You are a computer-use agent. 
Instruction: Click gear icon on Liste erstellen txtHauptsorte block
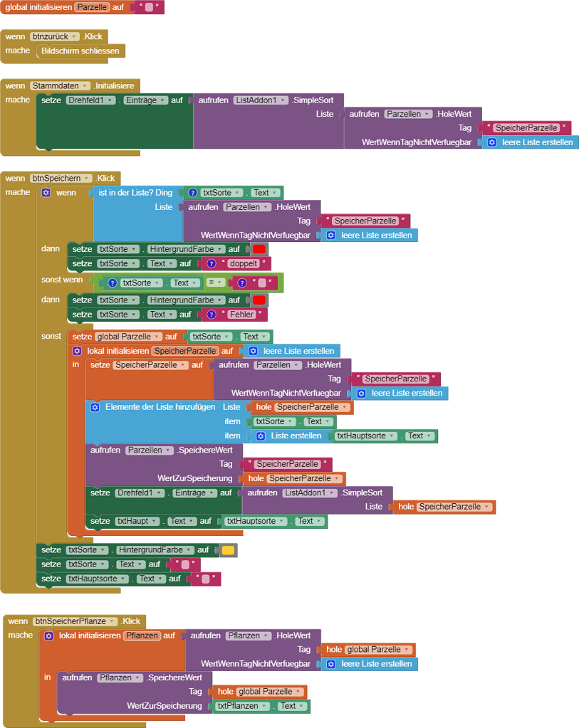261,436
